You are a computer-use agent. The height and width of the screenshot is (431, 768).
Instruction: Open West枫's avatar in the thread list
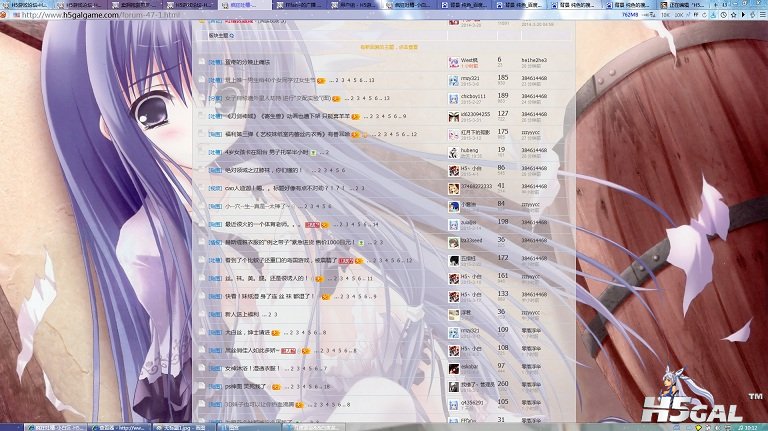click(454, 63)
